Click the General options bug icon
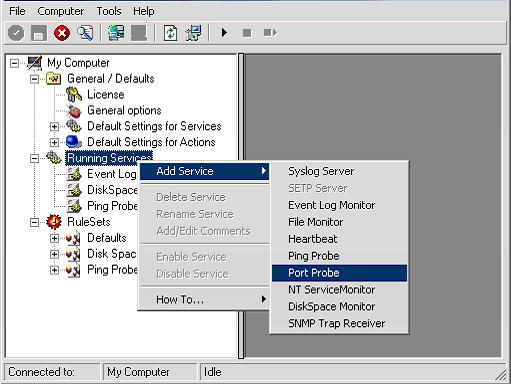 [x=74, y=111]
